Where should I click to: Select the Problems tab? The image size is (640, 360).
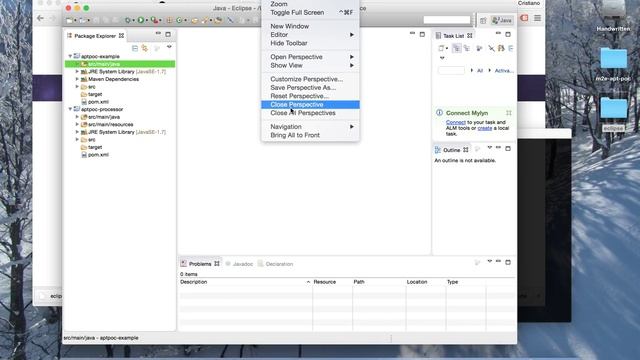click(x=200, y=264)
